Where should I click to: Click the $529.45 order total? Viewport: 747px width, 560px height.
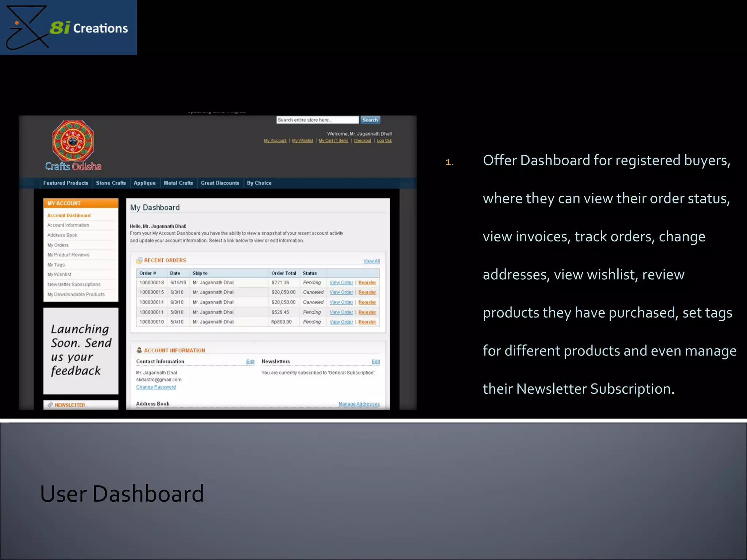(280, 312)
